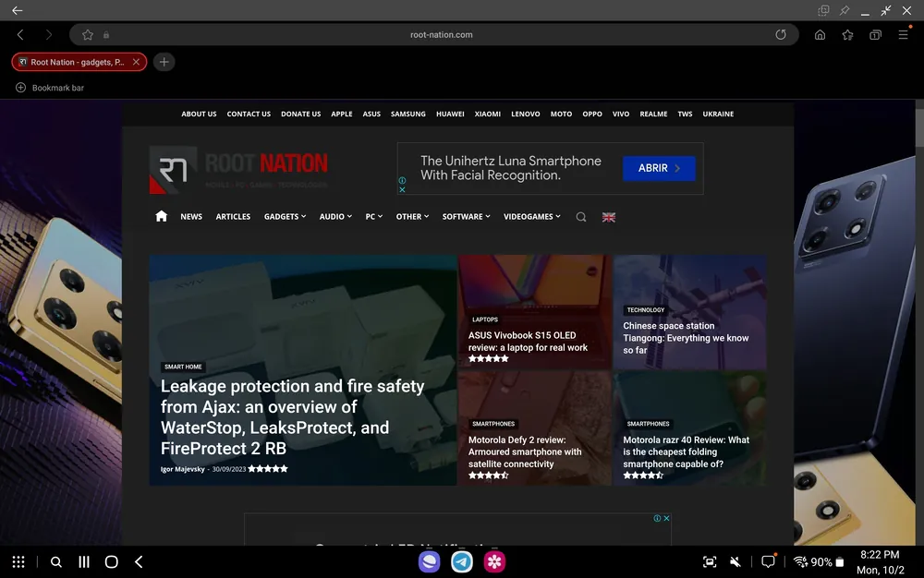Click the LAPTOPS category tag
Viewport: 924px width, 578px height.
485,319
